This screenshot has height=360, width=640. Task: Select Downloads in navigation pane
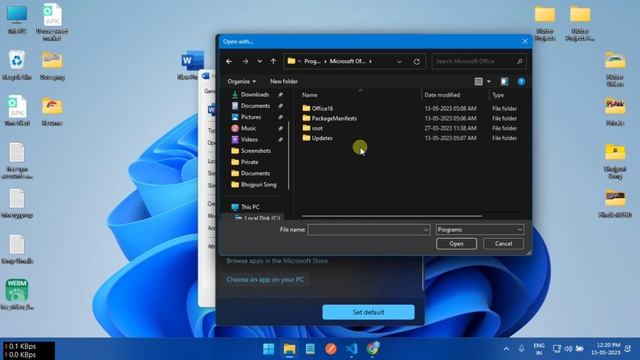point(255,94)
